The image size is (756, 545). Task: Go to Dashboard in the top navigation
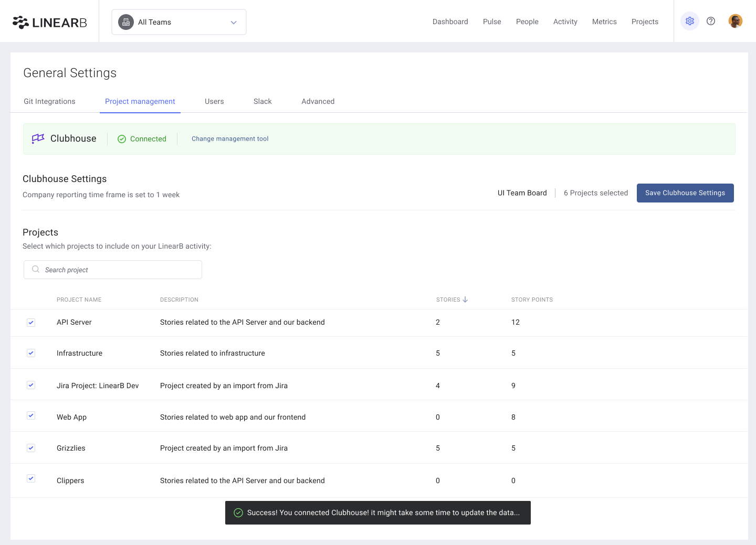point(450,22)
